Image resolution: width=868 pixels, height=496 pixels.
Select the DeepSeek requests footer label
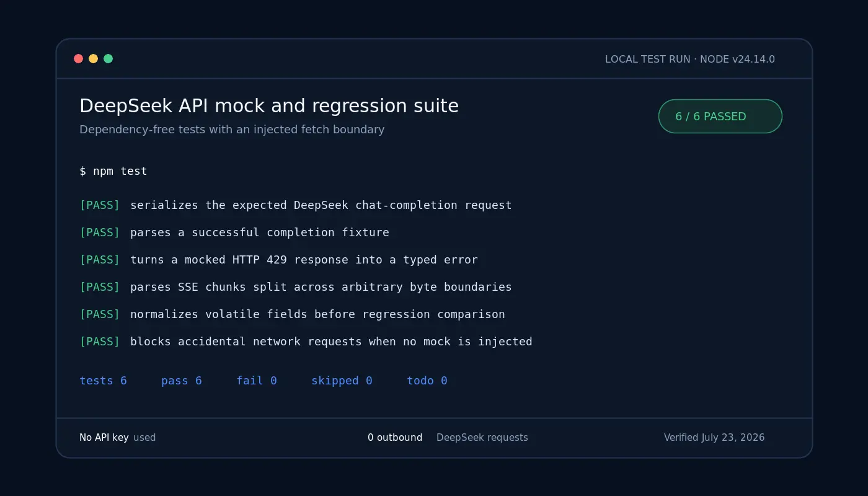coord(482,438)
